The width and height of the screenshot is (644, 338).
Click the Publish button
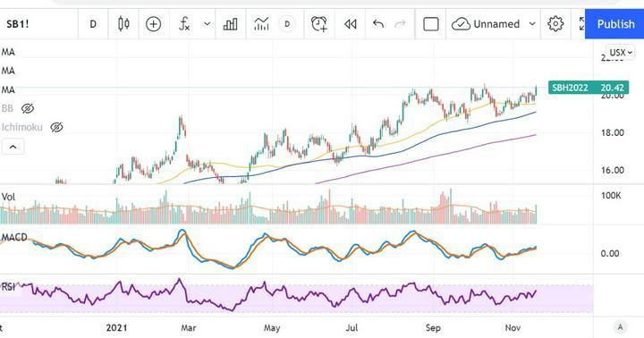[x=614, y=24]
